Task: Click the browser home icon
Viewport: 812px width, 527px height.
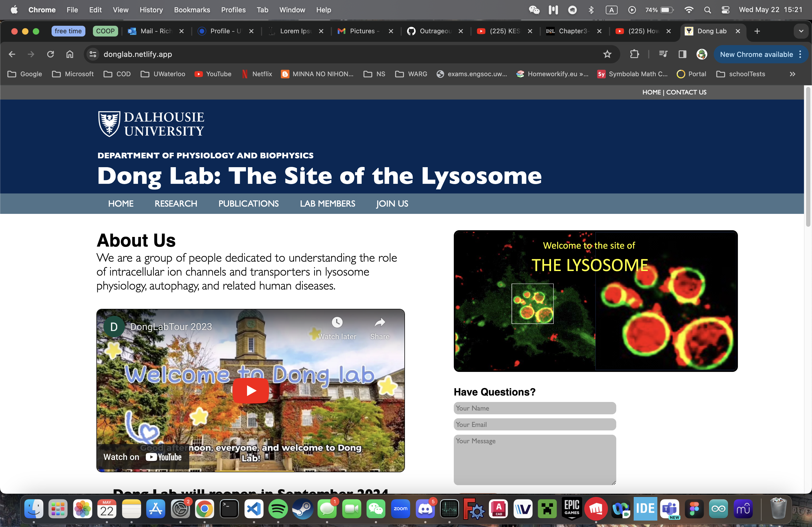Action: [70, 54]
